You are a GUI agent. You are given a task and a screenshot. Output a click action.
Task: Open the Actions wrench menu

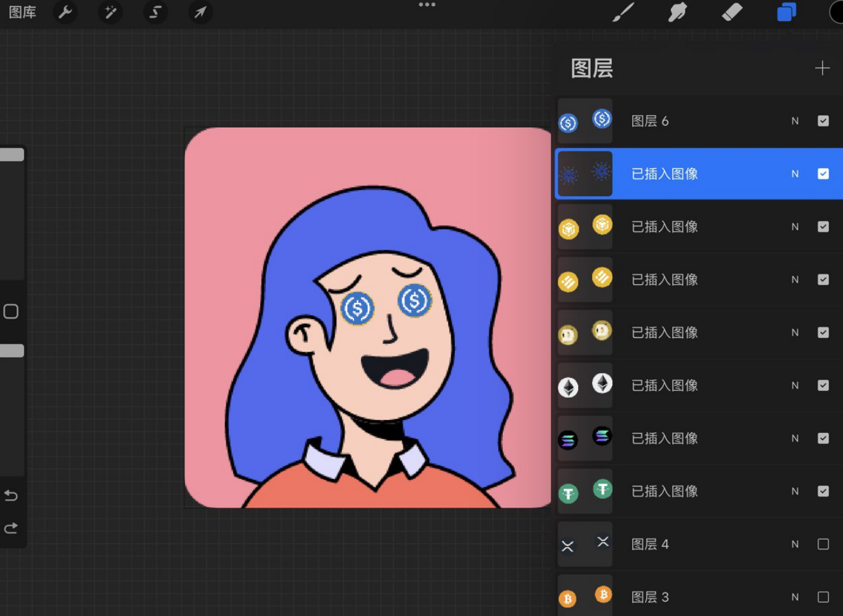coord(65,12)
